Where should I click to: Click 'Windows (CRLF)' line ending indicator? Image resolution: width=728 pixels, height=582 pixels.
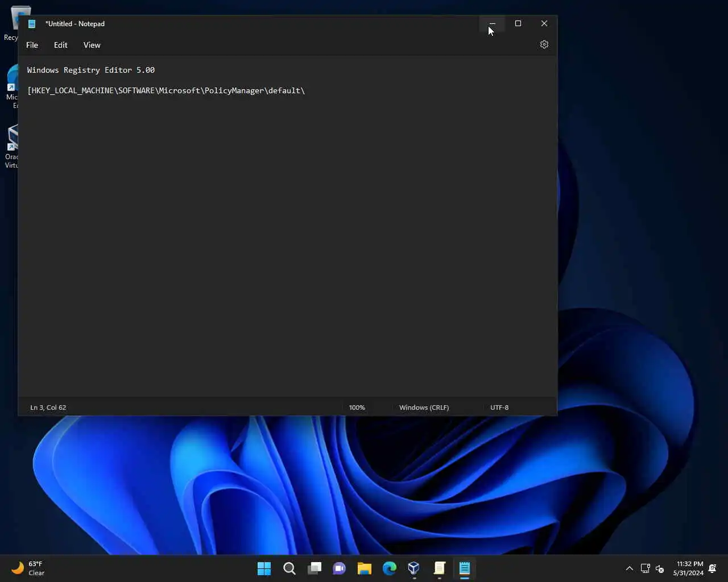click(x=424, y=408)
